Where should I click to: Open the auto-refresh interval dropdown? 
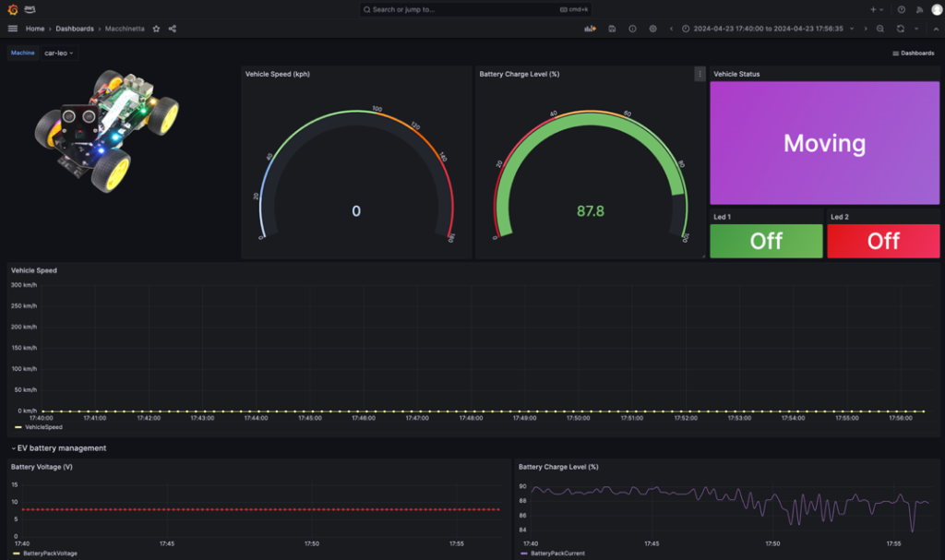[x=915, y=29]
